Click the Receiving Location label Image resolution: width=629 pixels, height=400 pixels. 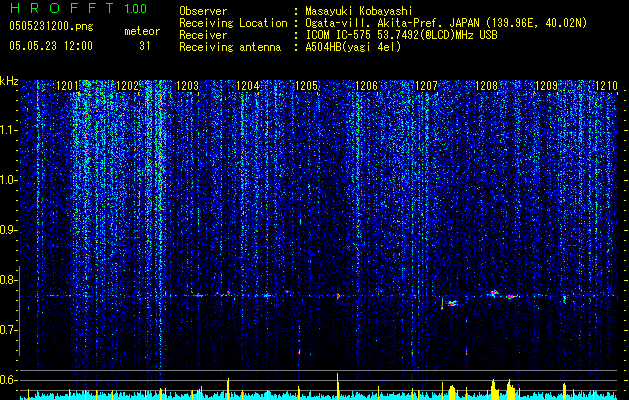pos(233,23)
